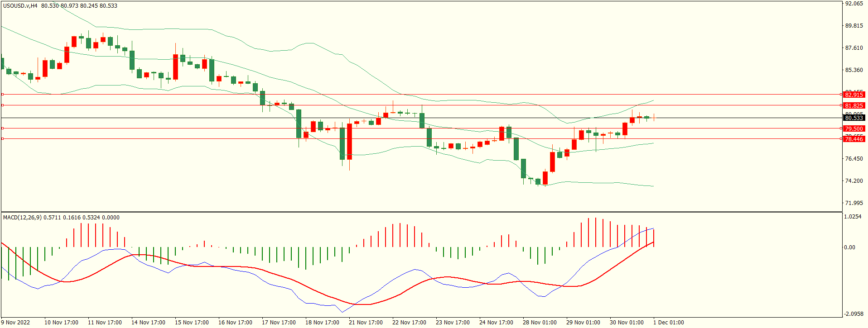The height and width of the screenshot is (328, 868).
Task: Click the 28 Nov 01:00 date label
Action: (540, 323)
